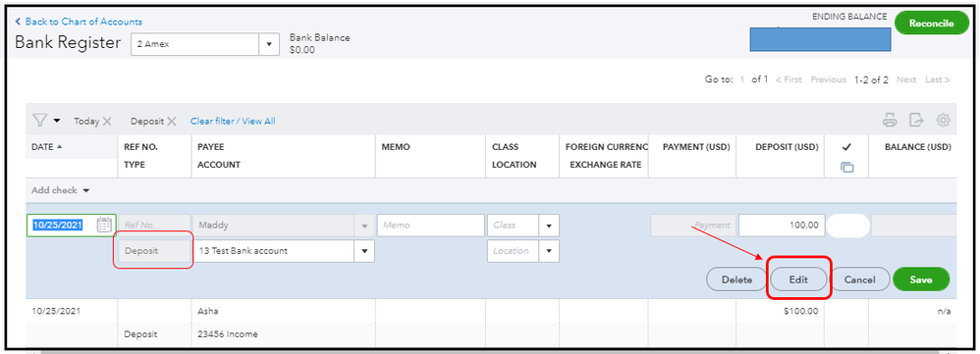Viewport: 980px width, 354px height.
Task: Click the Cancel button
Action: click(x=859, y=279)
